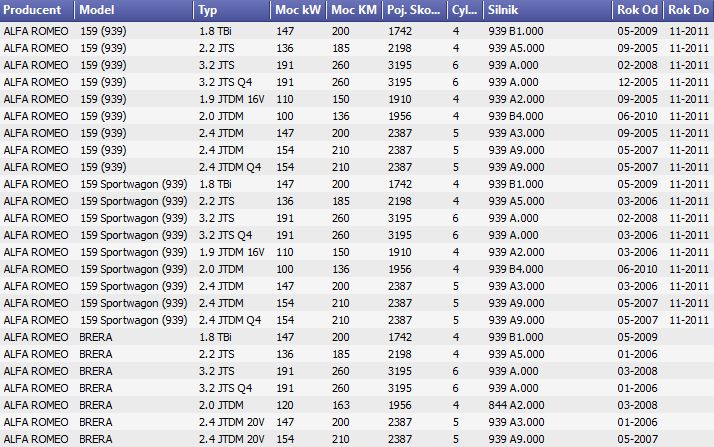Click the Moc KM column header

pyautogui.click(x=355, y=10)
